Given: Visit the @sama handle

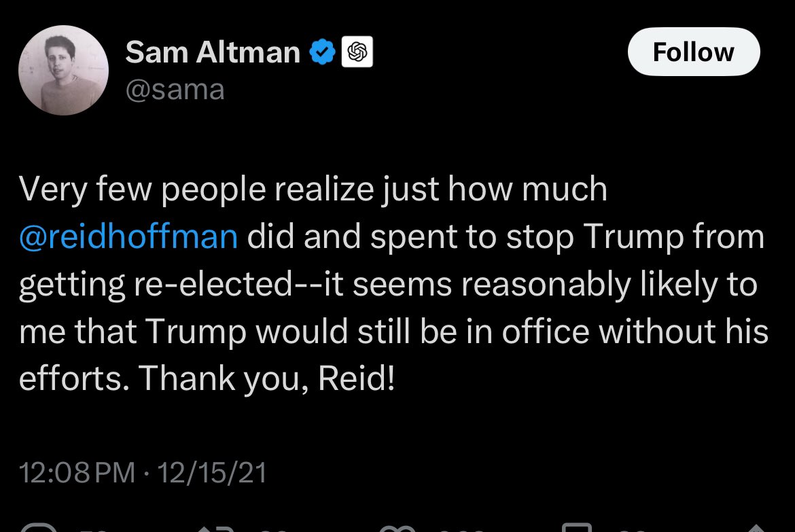Looking at the screenshot, I should 175,89.
